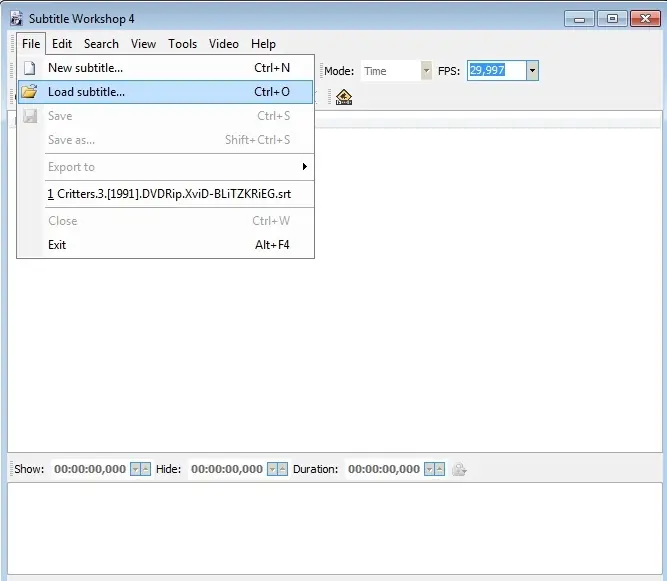The width and height of the screenshot is (667, 581).
Task: Choose New subtitle... from File menu
Action: coord(165,68)
